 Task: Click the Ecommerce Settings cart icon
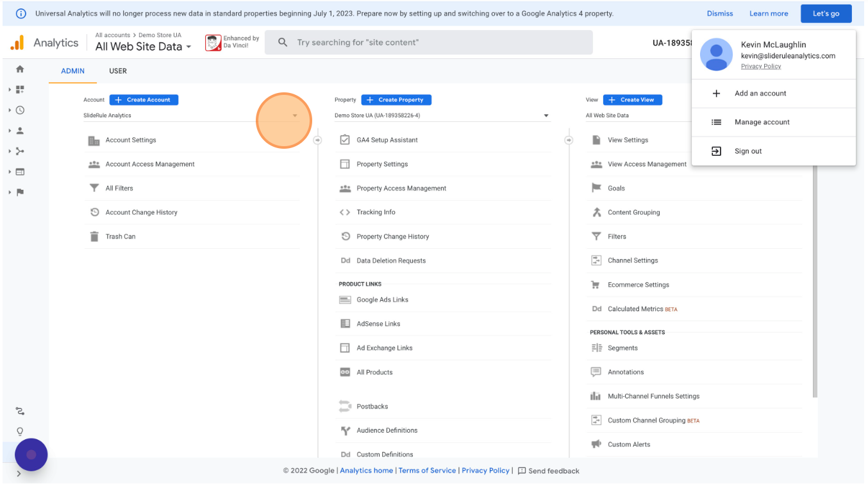coord(596,285)
